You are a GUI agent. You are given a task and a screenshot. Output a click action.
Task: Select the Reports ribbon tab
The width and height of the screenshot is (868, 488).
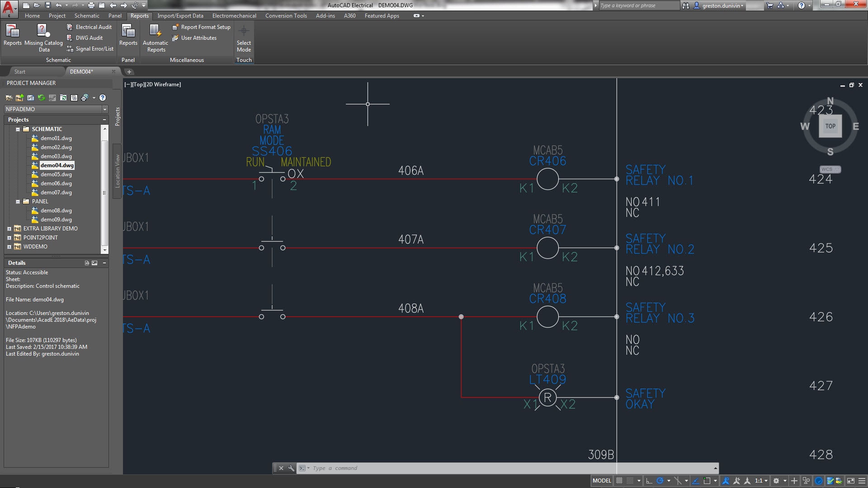click(x=140, y=16)
